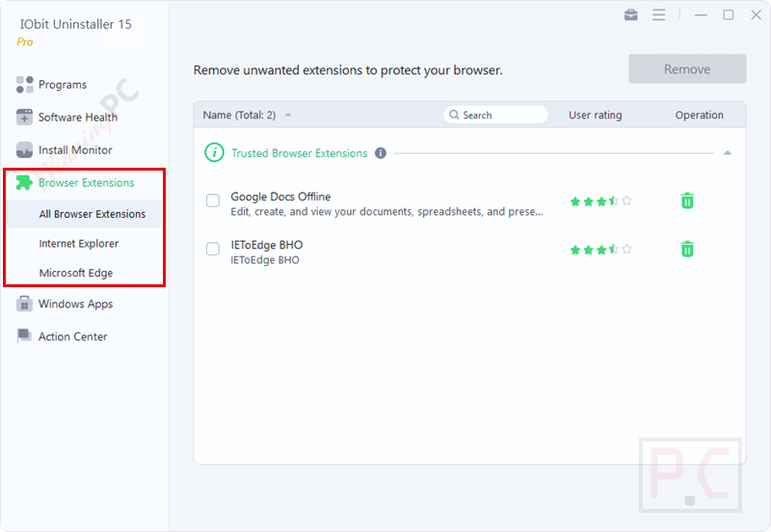The height and width of the screenshot is (532, 771).
Task: Open the toolbox briefcase icon
Action: tap(631, 14)
